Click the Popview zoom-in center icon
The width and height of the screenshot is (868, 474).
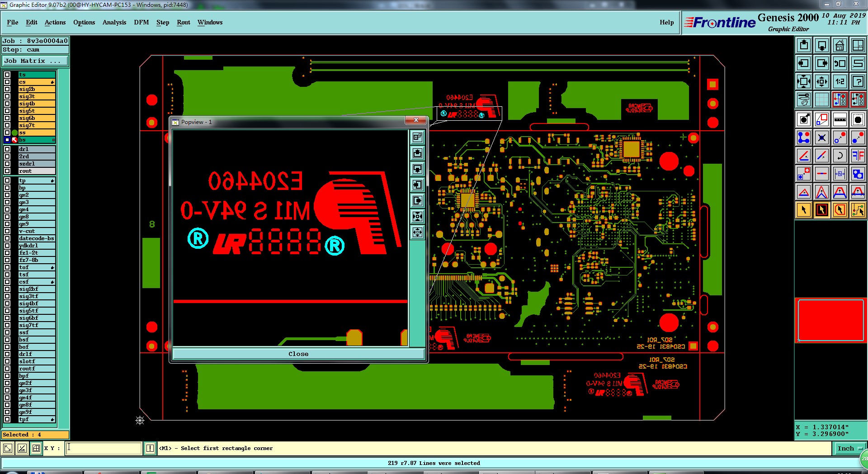(x=417, y=217)
